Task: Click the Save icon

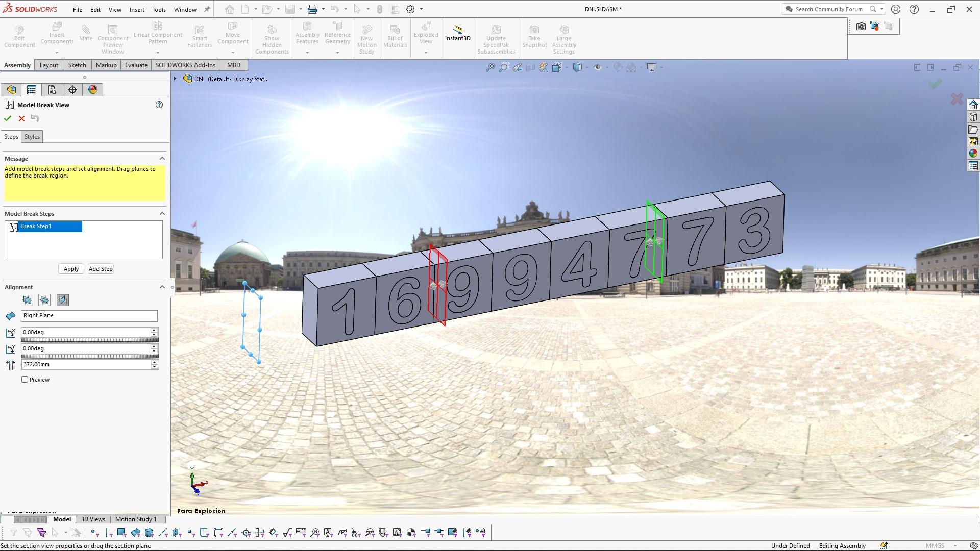Action: (290, 9)
